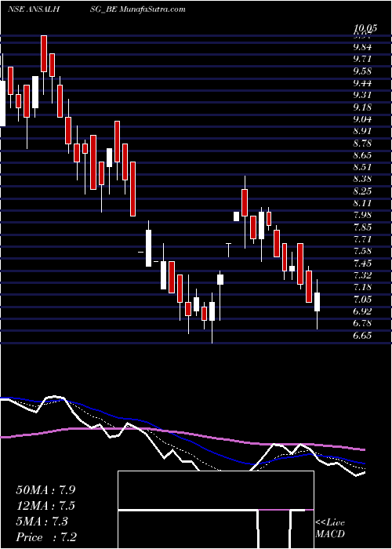Click the 9.31 price axis label
392x549 pixels.
(362, 95)
